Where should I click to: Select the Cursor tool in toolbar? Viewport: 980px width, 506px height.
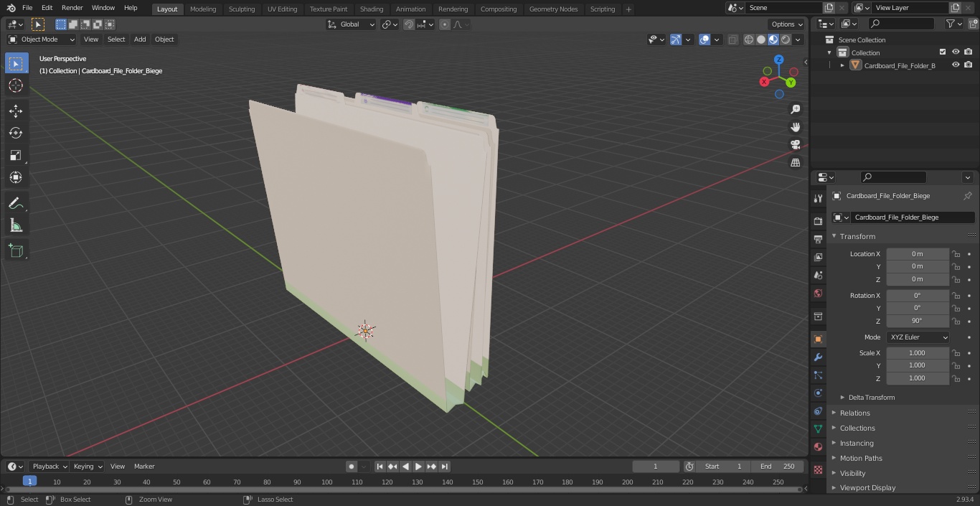[x=16, y=85]
